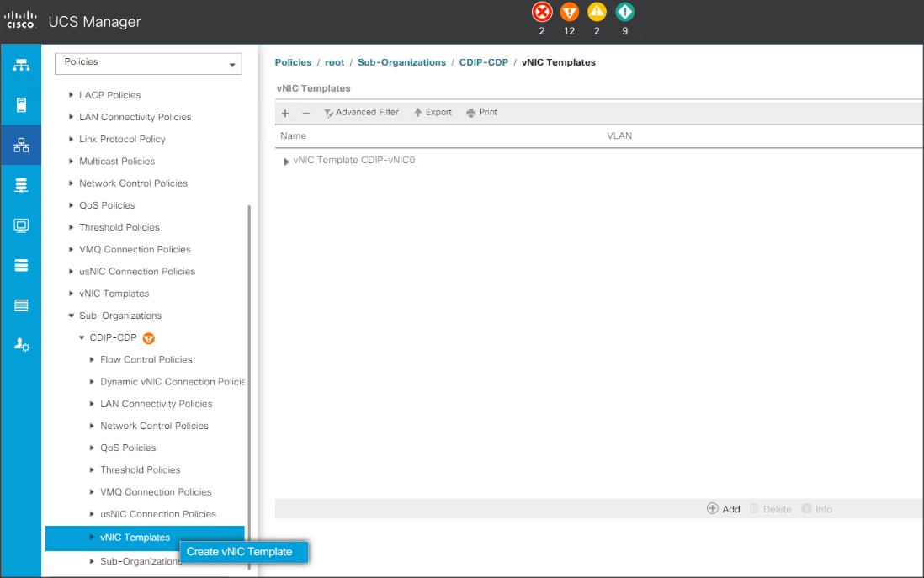Image resolution: width=924 pixels, height=578 pixels.
Task: Open the Servers tab icon
Action: (x=21, y=105)
